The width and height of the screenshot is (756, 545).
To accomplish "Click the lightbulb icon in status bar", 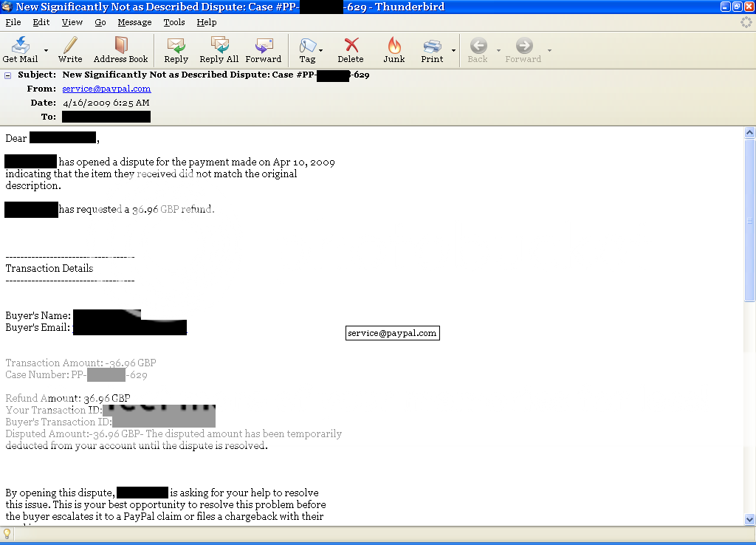I will [7, 534].
